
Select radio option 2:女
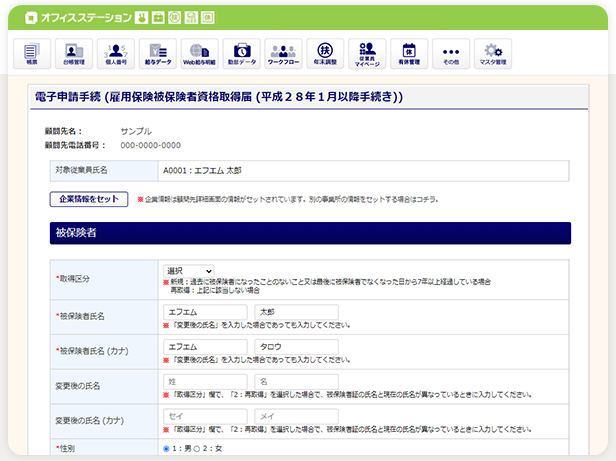(197, 449)
